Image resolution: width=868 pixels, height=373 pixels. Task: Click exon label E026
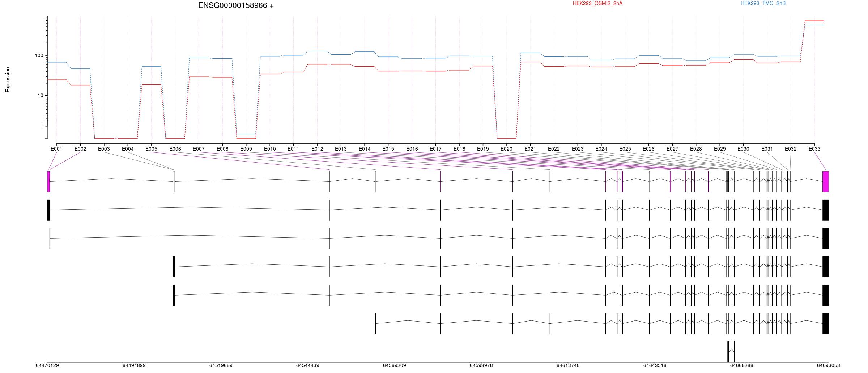[x=648, y=149]
